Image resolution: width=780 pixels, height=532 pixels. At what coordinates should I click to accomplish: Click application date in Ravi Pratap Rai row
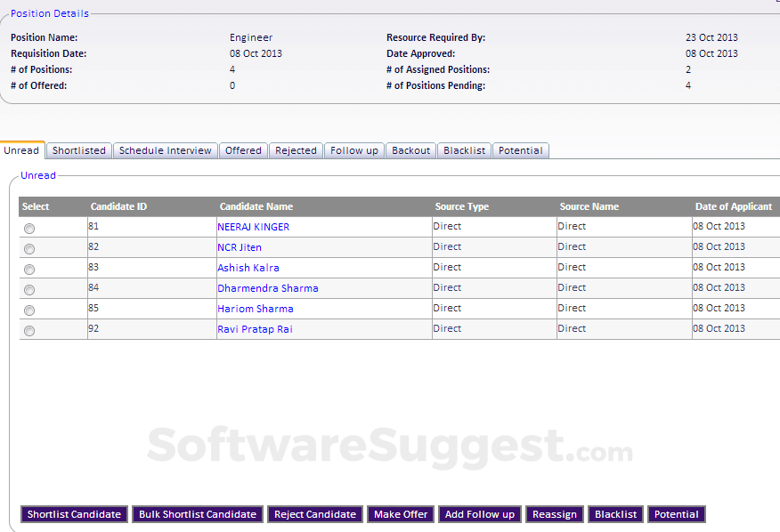click(x=719, y=328)
